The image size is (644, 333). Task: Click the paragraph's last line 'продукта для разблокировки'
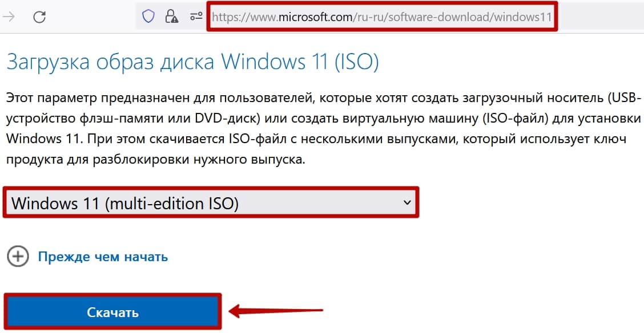pyautogui.click(x=155, y=160)
